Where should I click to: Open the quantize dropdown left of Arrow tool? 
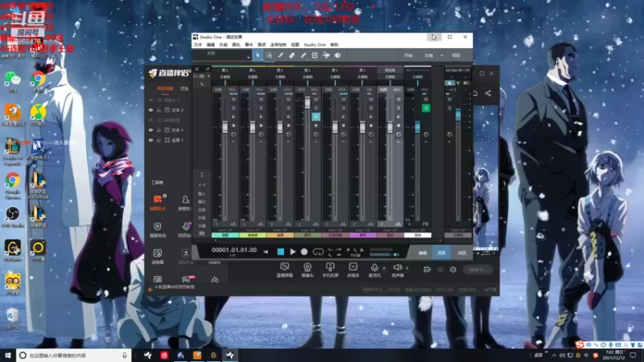point(249,57)
